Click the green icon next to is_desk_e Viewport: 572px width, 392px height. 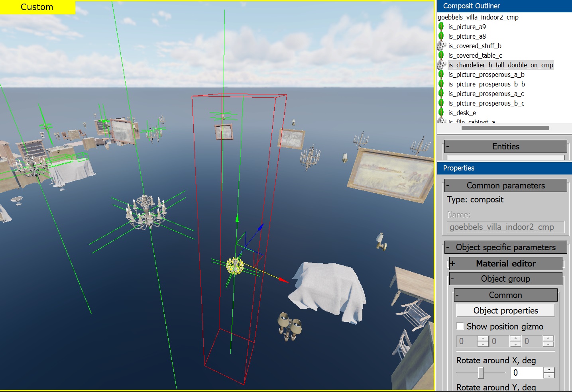[x=441, y=113]
